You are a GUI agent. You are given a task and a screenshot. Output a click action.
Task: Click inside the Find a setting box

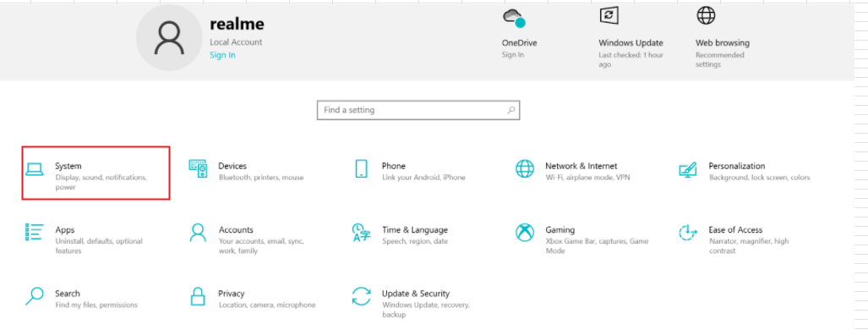coord(418,110)
